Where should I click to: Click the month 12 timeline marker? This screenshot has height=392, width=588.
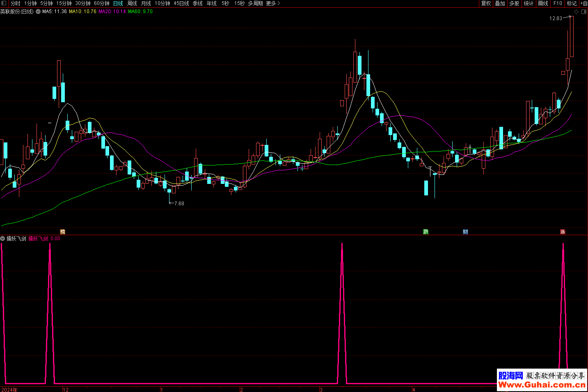66,390
